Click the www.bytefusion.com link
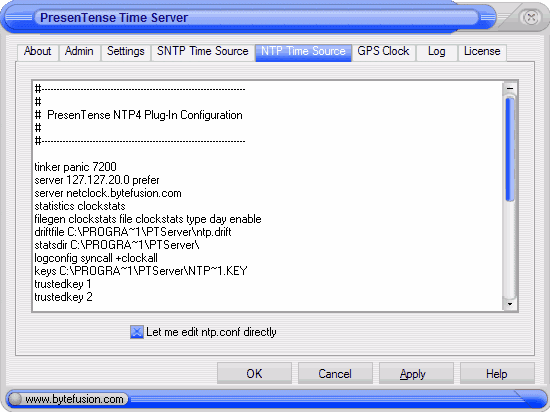The image size is (550, 412). point(74,399)
